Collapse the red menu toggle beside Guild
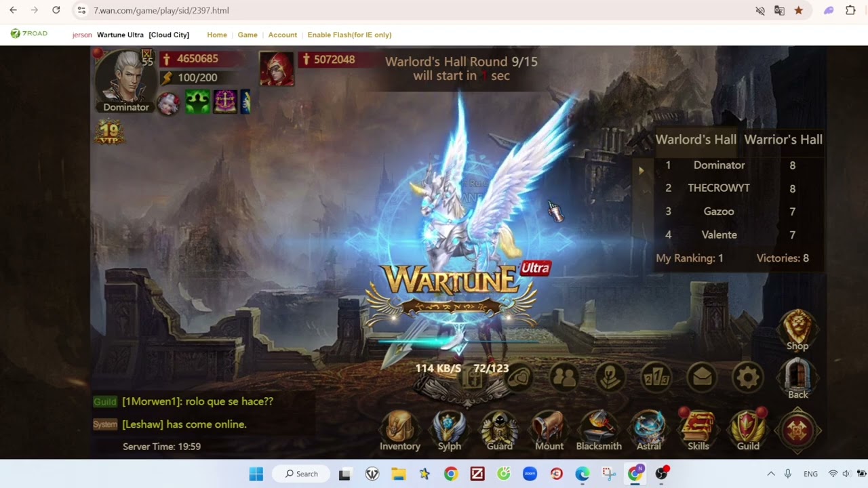Image resolution: width=868 pixels, height=488 pixels. pos(798,430)
